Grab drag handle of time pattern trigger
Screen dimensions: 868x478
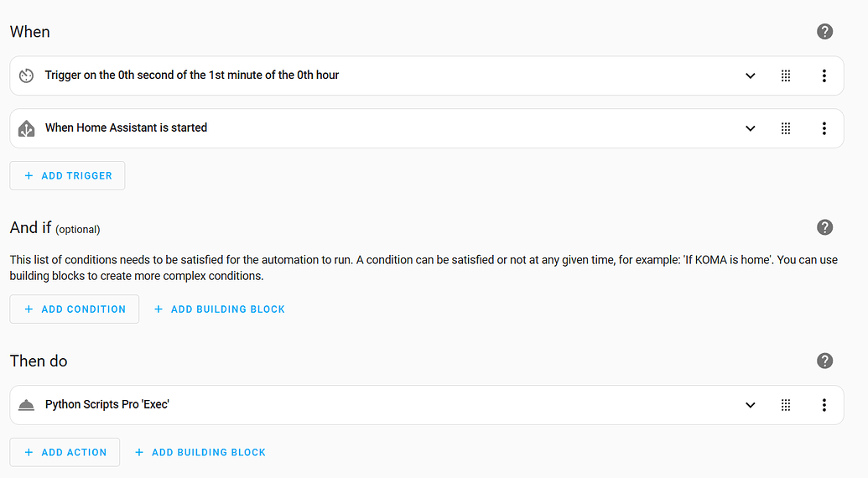[x=786, y=75]
